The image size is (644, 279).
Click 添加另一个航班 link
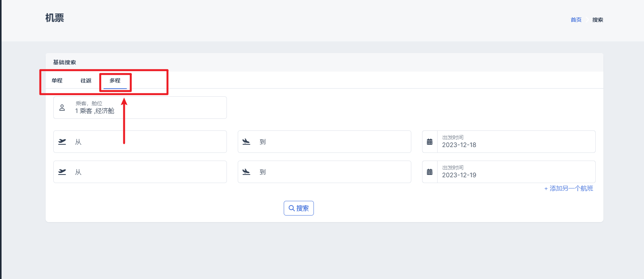point(569,188)
